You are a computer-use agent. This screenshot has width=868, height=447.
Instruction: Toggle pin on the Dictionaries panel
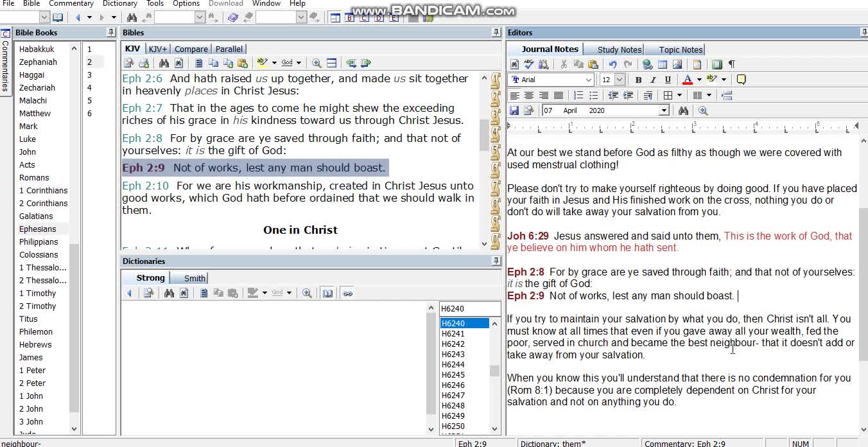[496, 261]
